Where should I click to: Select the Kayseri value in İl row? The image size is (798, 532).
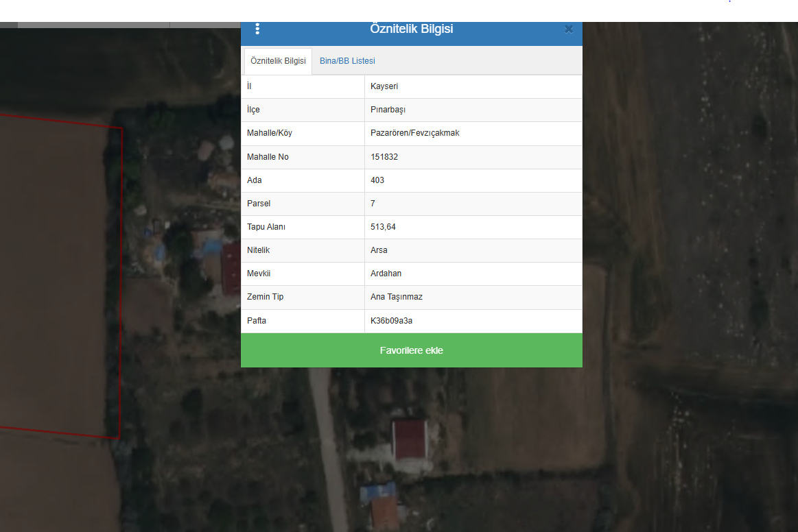(x=384, y=86)
